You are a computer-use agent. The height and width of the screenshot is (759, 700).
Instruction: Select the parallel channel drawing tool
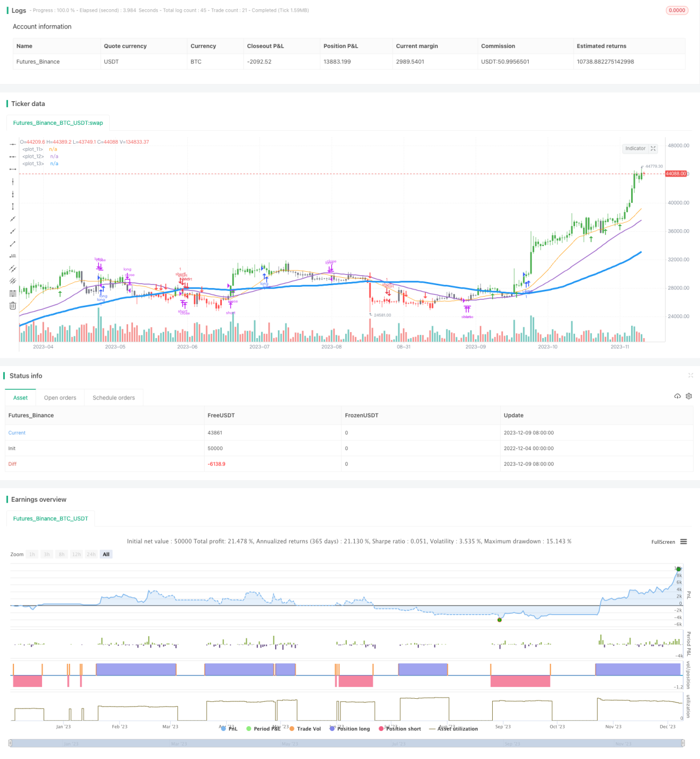pos(13,268)
